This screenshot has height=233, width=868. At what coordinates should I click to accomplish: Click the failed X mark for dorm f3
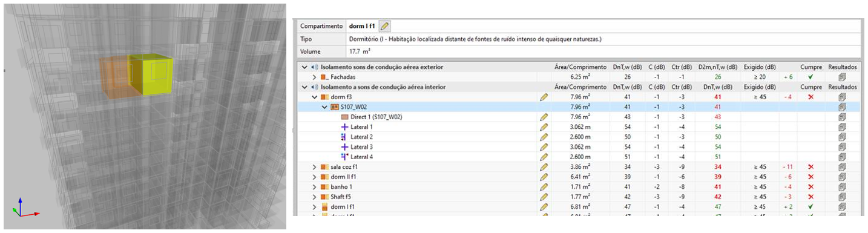810,97
